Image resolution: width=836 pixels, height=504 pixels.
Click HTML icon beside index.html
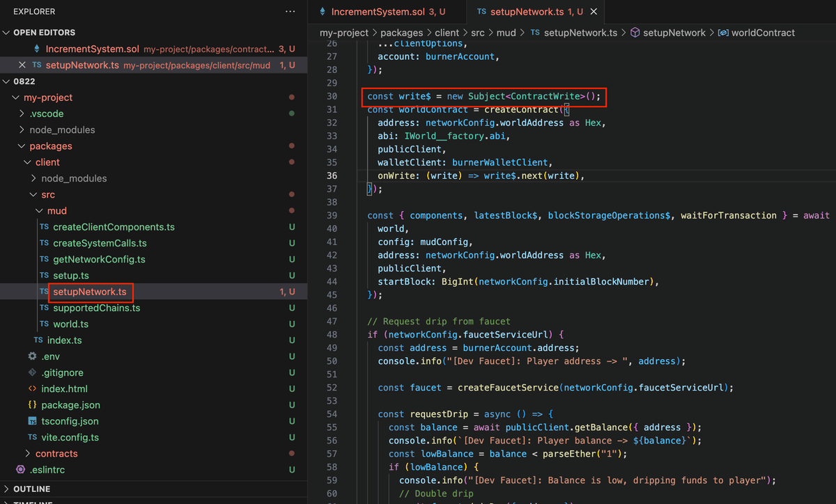point(32,388)
